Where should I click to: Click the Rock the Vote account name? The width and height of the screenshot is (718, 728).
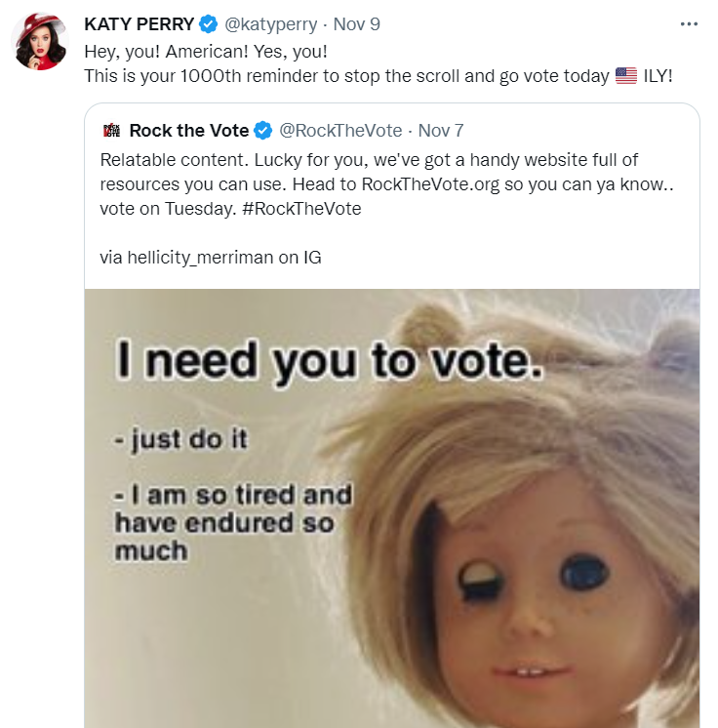coord(188,131)
